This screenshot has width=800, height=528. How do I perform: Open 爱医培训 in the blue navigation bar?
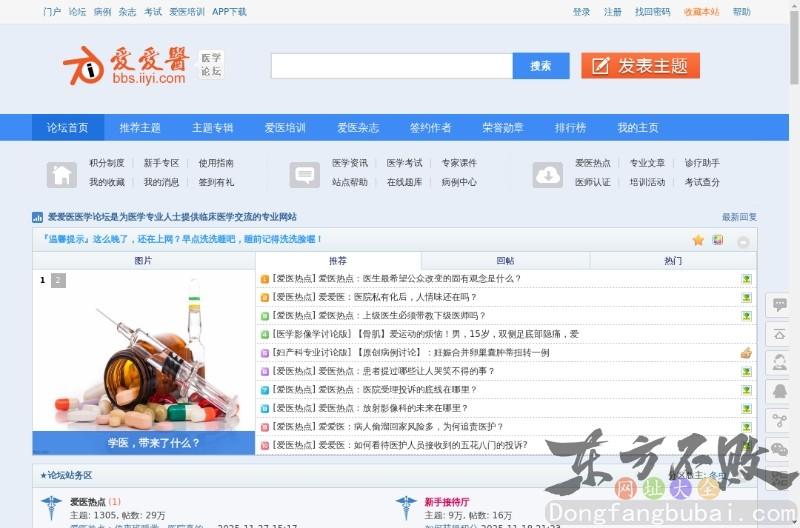[x=285, y=128]
